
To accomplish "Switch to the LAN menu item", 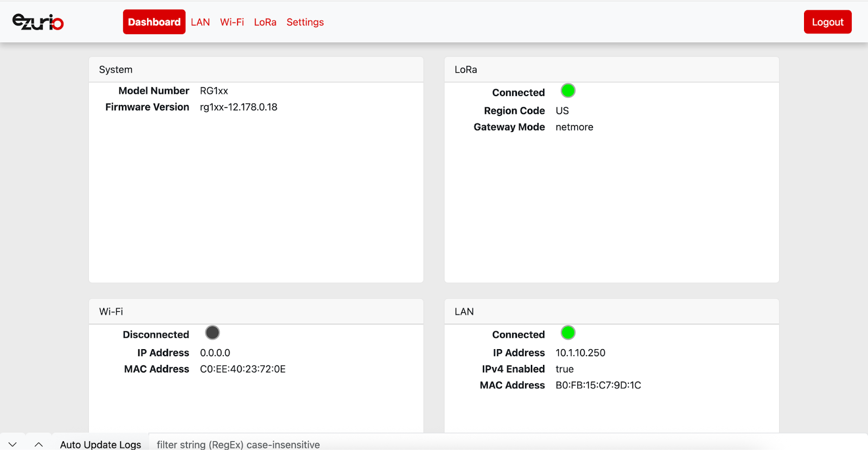I will click(x=200, y=22).
